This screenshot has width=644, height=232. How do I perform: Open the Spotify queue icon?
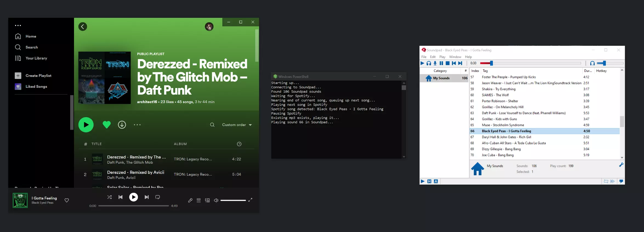click(199, 200)
